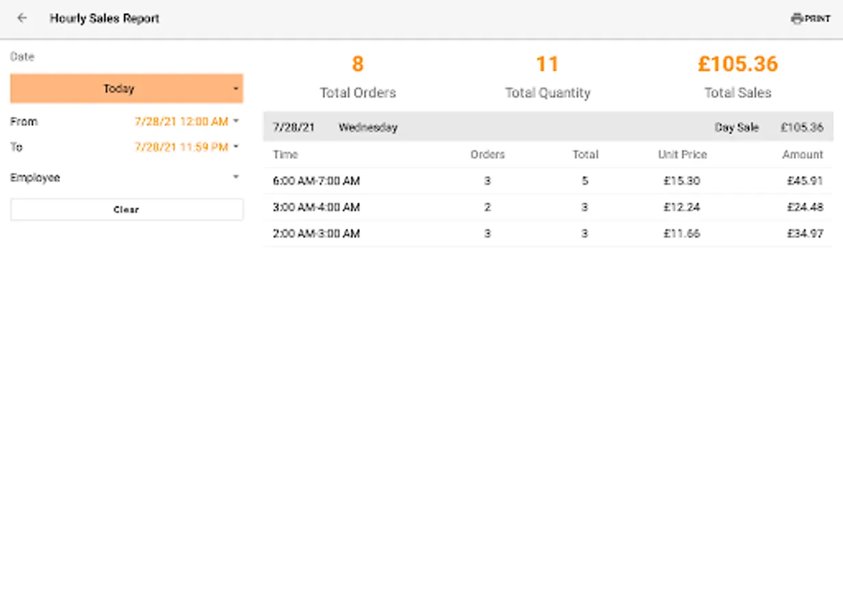Click the Total Sales £105.36 figure
Viewport: 843px width, 616px height.
point(738,64)
